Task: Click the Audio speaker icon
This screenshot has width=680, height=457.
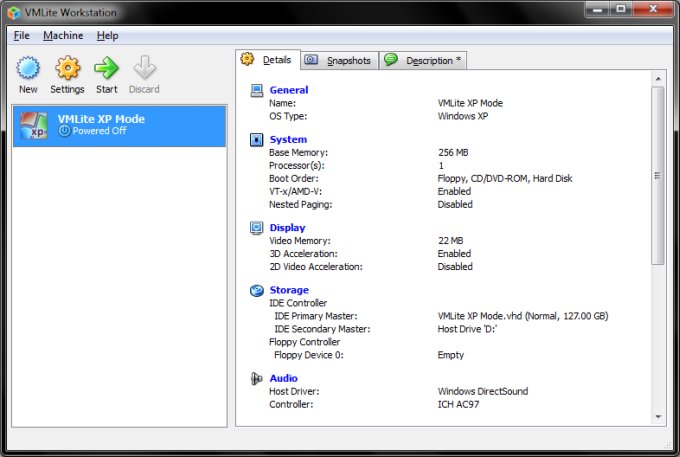Action: (256, 379)
